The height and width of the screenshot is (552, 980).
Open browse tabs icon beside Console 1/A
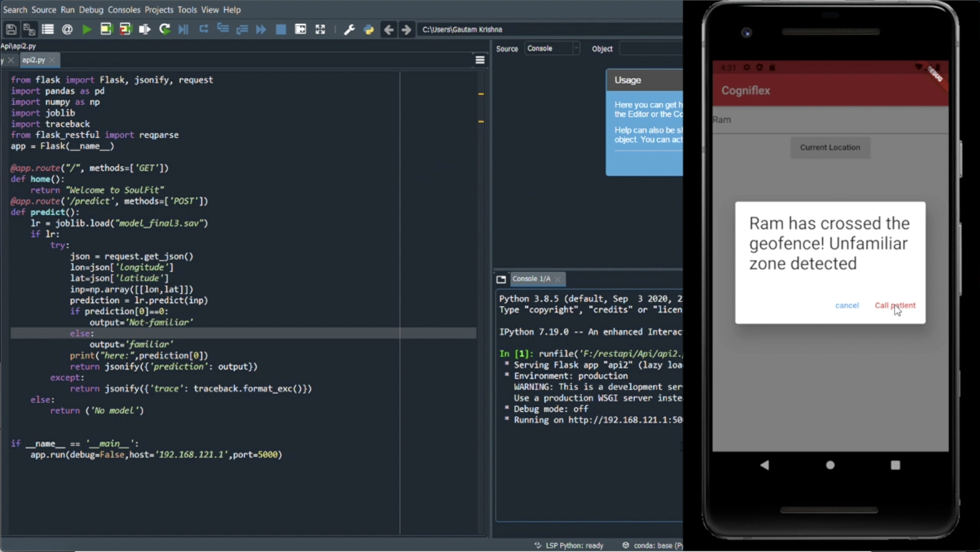pyautogui.click(x=501, y=280)
